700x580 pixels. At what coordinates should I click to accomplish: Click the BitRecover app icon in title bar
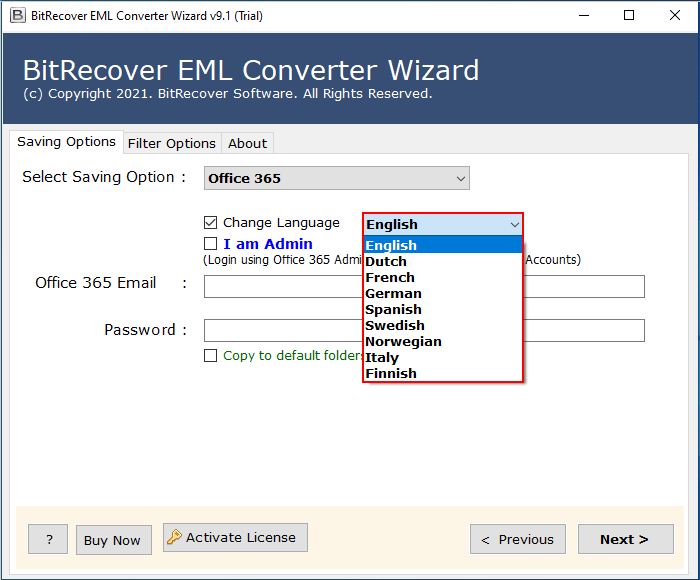tap(17, 15)
